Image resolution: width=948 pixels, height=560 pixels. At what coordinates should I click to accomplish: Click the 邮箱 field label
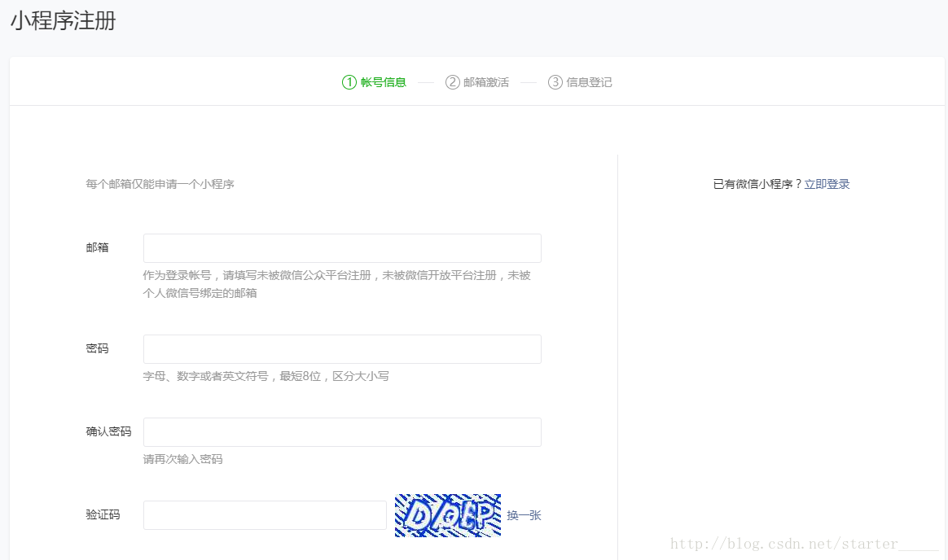(97, 247)
